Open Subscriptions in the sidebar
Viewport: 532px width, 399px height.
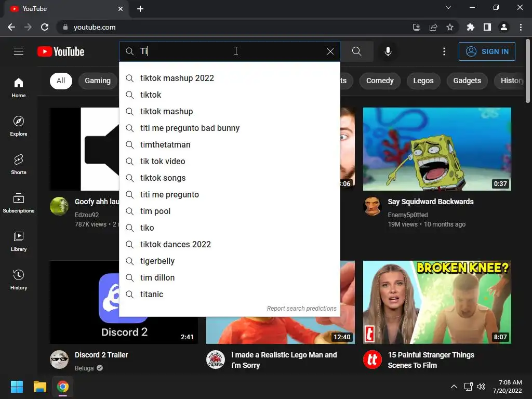click(x=19, y=203)
